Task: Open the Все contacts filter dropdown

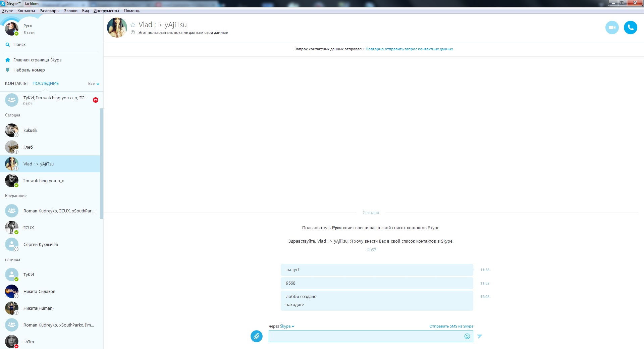Action: tap(94, 84)
